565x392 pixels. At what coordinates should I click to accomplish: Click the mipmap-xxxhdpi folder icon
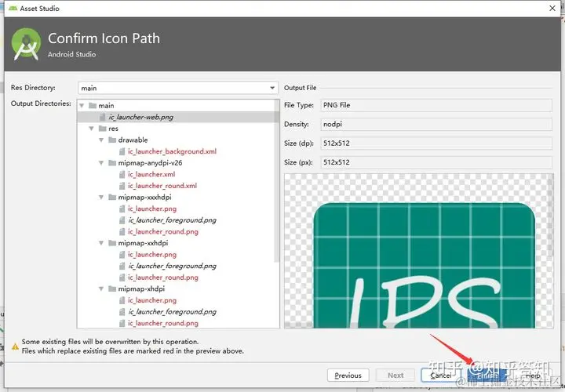pyautogui.click(x=112, y=198)
